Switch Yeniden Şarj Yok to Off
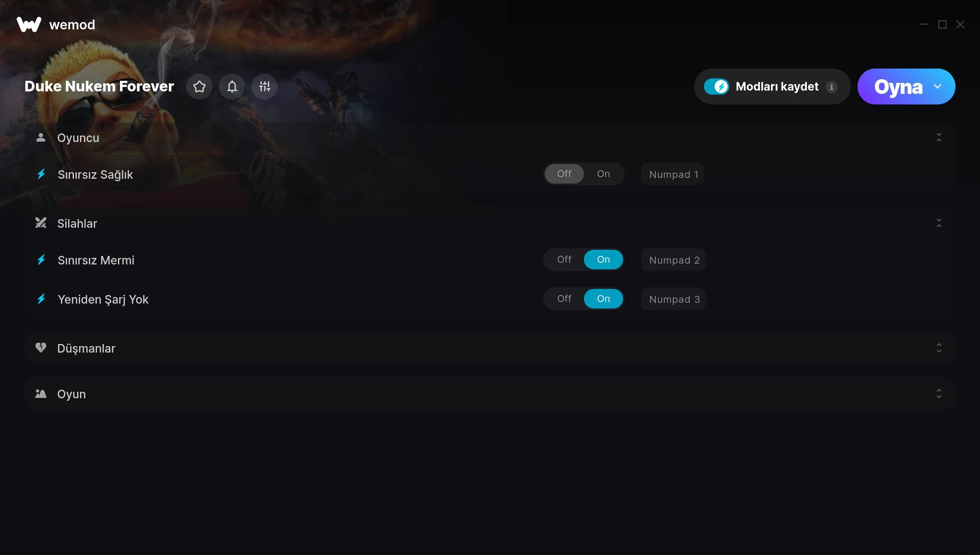Viewport: 980px width, 555px height. [x=564, y=299]
